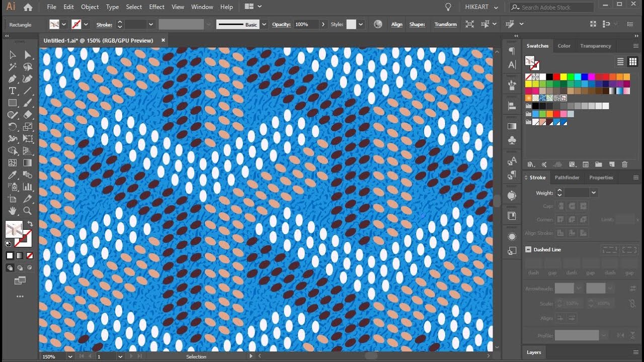Select the Zoom tool
Image resolution: width=644 pixels, height=362 pixels.
[28, 212]
